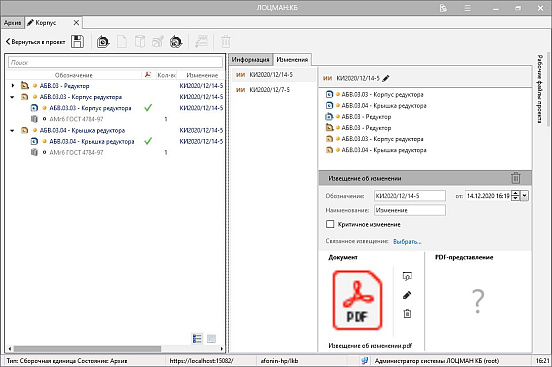The width and height of the screenshot is (552, 367).
Task: Switch to table view icon
Action: 211,338
